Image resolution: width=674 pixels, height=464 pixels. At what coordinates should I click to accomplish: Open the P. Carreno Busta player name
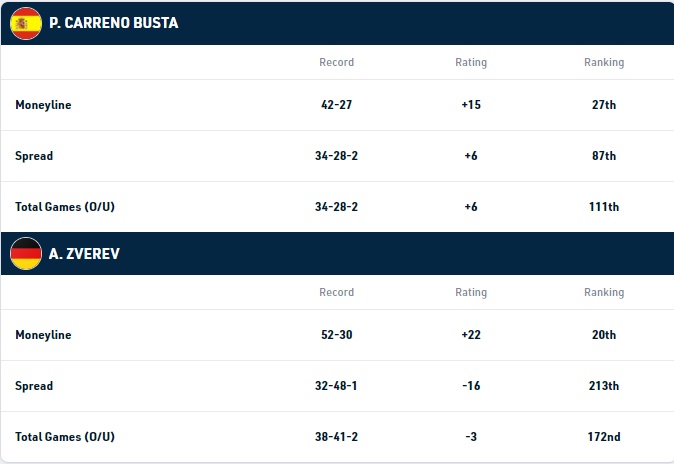113,23
